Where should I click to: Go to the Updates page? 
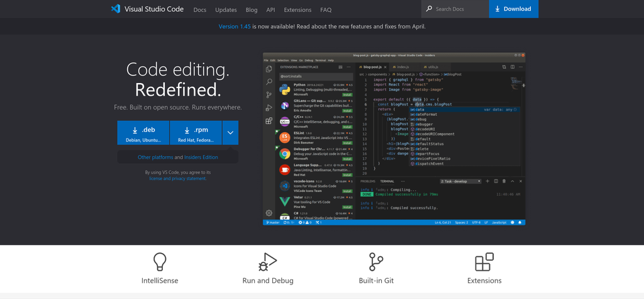pos(226,10)
